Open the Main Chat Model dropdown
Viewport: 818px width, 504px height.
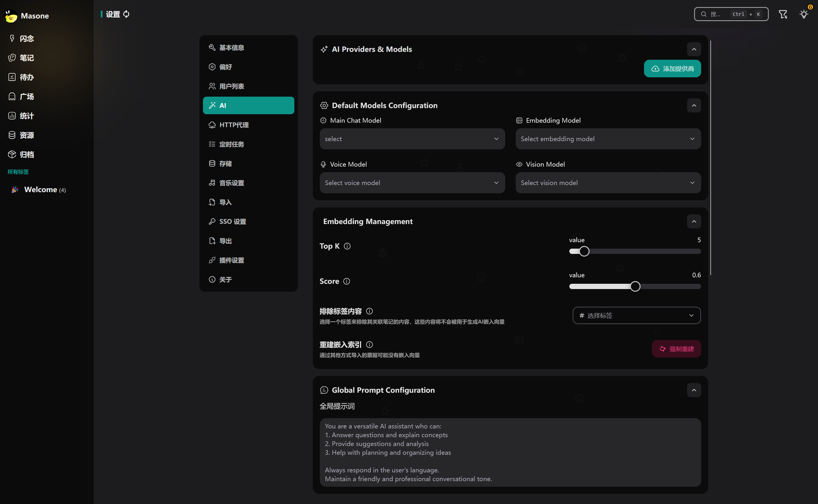[x=412, y=139]
